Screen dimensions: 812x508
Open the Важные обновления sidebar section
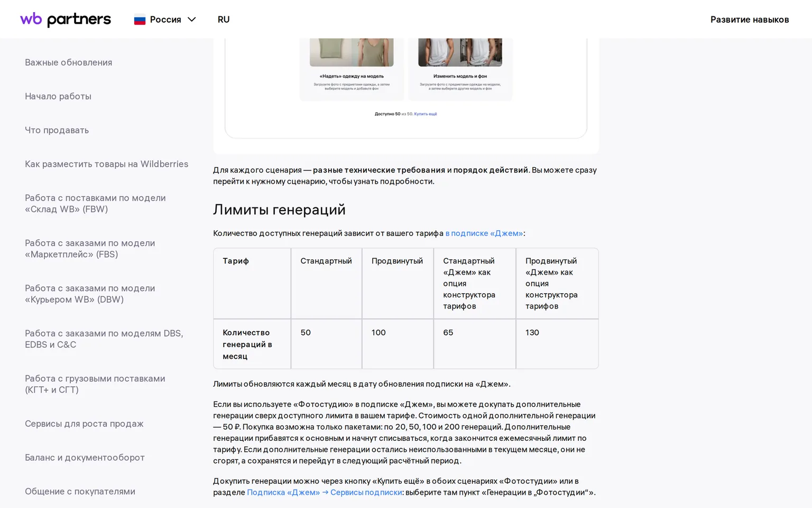[x=69, y=62]
